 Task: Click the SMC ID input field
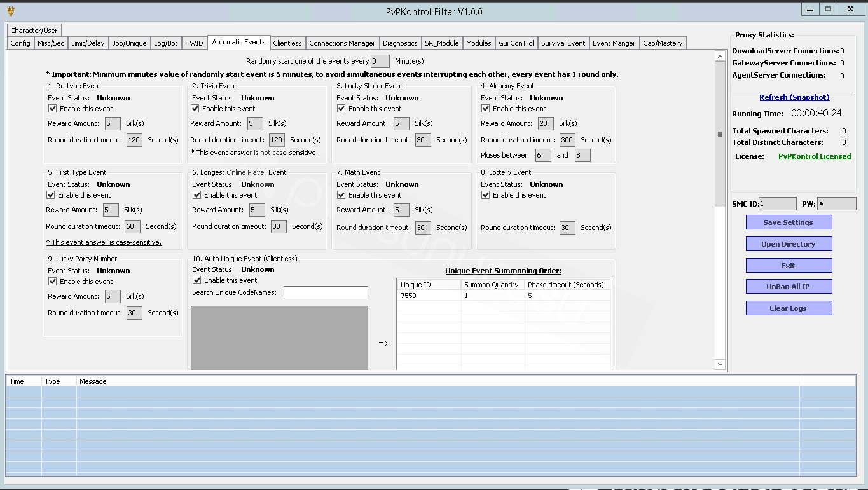pos(777,203)
